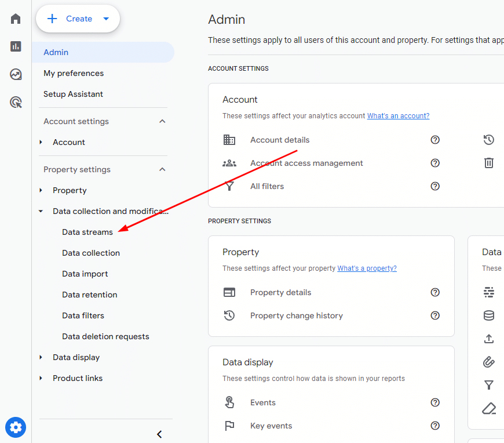The width and height of the screenshot is (504, 443).
Task: Click the trash bin icon in Account card
Action: [x=488, y=163]
